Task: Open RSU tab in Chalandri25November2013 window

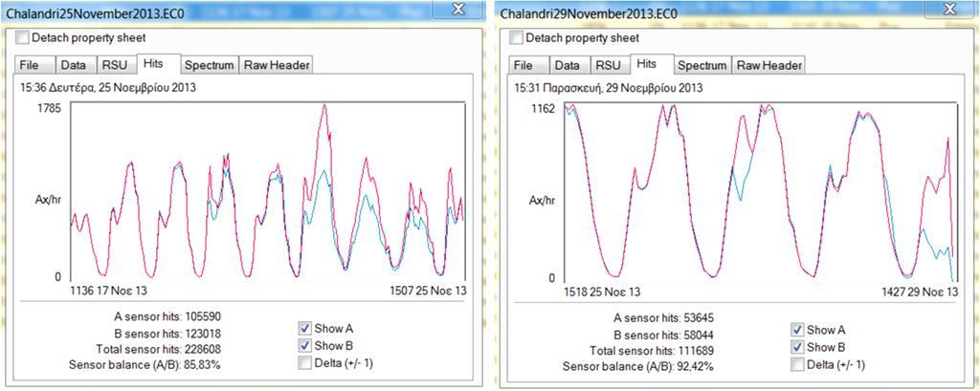Action: tap(116, 65)
